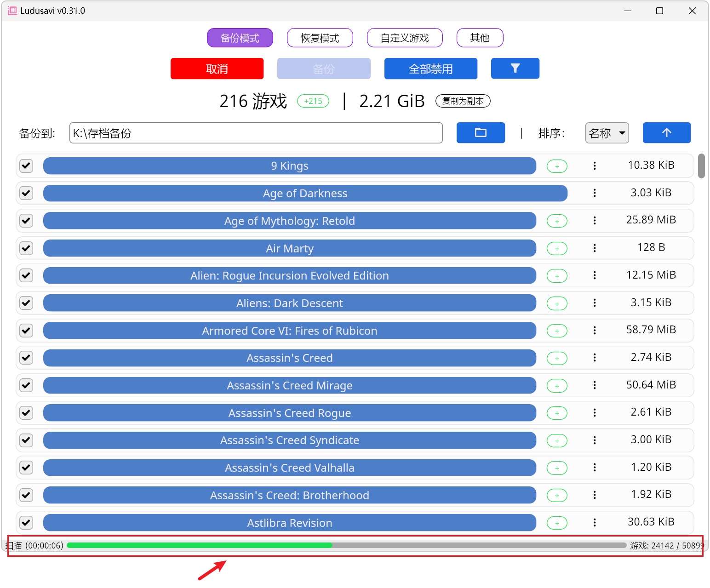Open the 名称 sort dropdown
The width and height of the screenshot is (710, 588).
coord(607,133)
